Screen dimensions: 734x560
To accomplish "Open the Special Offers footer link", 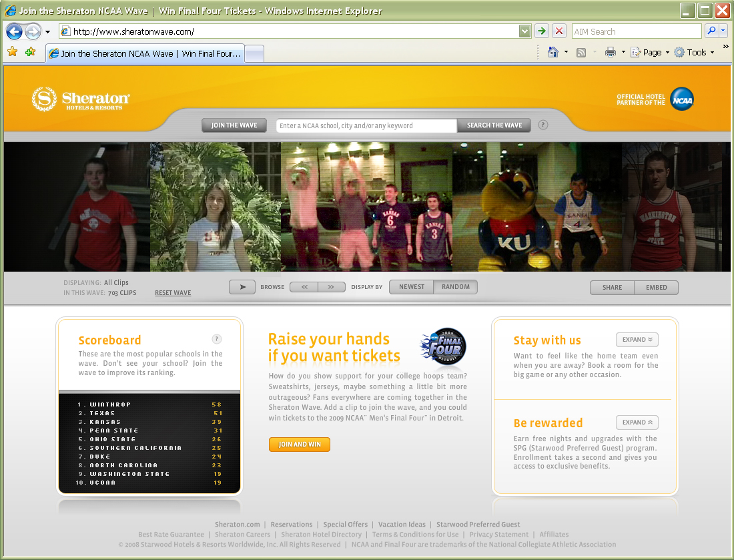I will click(346, 525).
